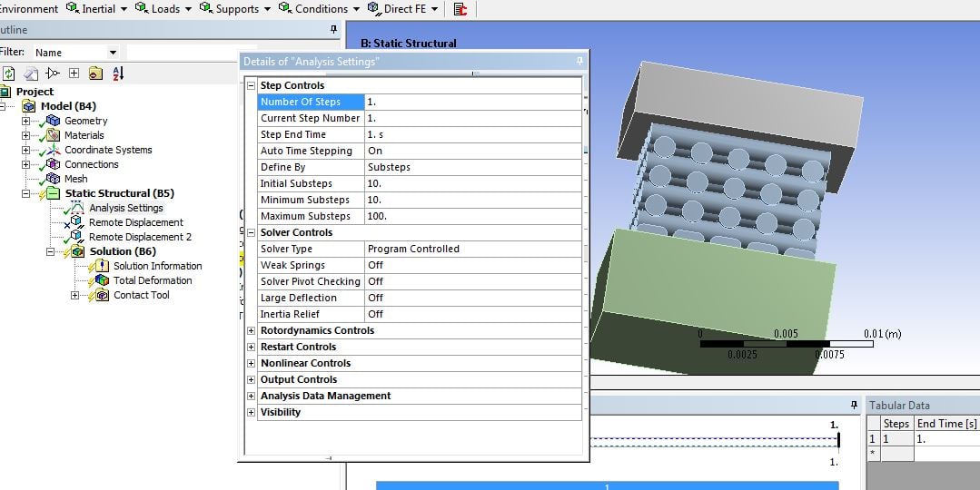Viewport: 980px width, 490px height.
Task: Expand the Nonlinear Controls section
Action: pyautogui.click(x=252, y=363)
